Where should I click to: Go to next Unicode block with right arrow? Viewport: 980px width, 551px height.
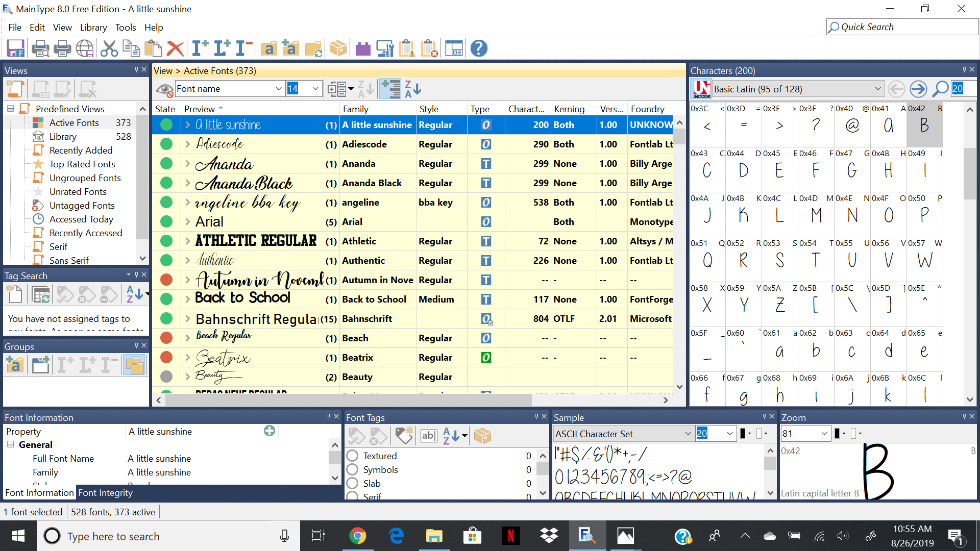pyautogui.click(x=918, y=89)
